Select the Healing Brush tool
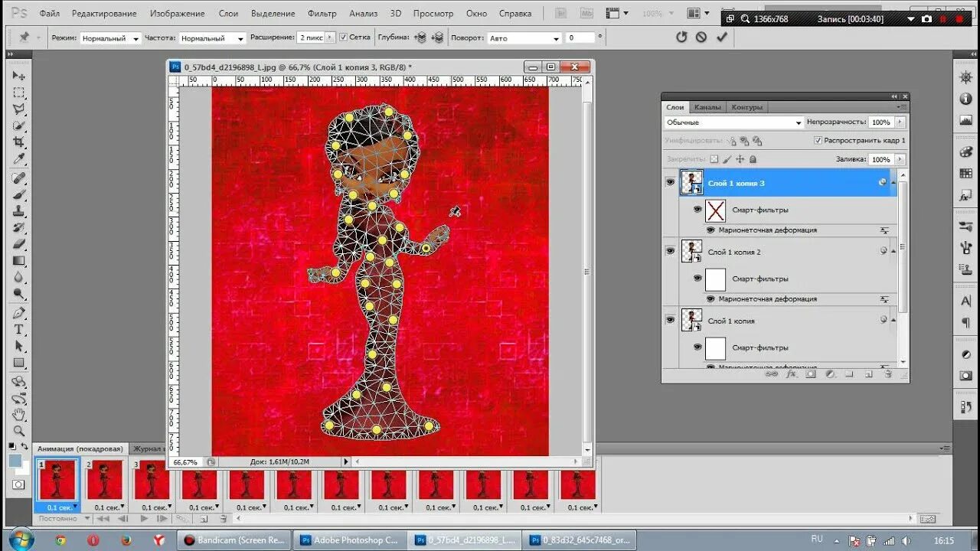Screen dimensions: 980x551 [x=19, y=178]
